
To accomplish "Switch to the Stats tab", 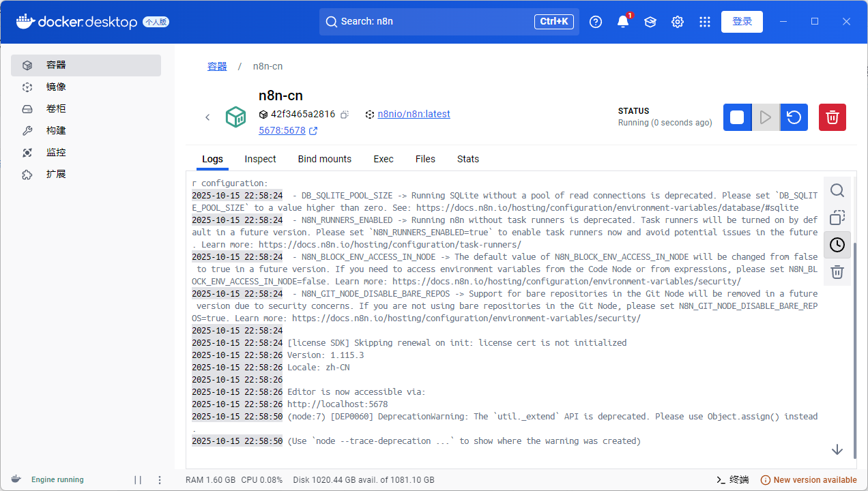I will point(468,159).
